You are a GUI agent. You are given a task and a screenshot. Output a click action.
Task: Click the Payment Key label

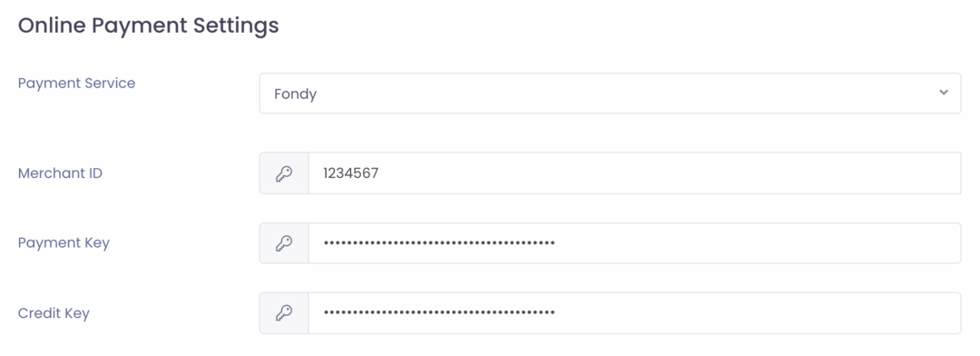(x=64, y=242)
